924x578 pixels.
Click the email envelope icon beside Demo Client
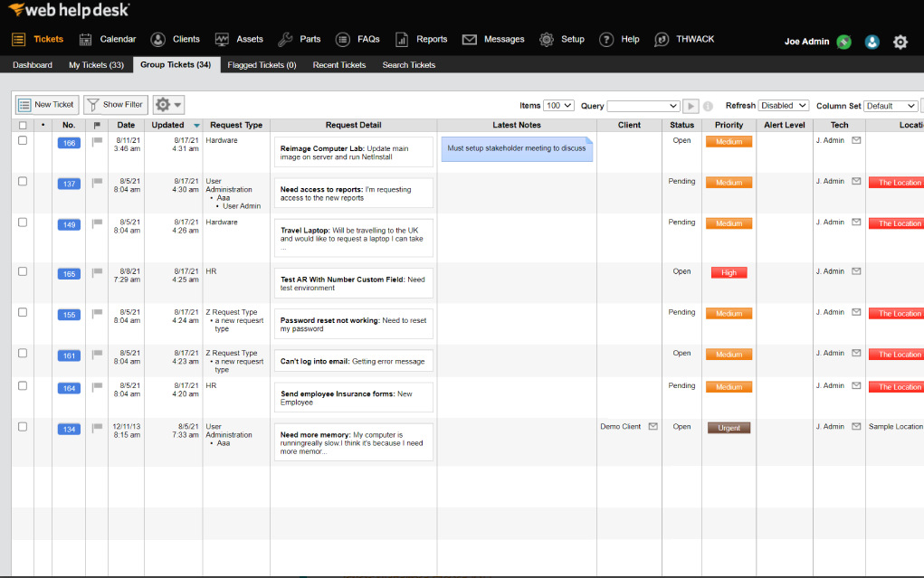[654, 427]
